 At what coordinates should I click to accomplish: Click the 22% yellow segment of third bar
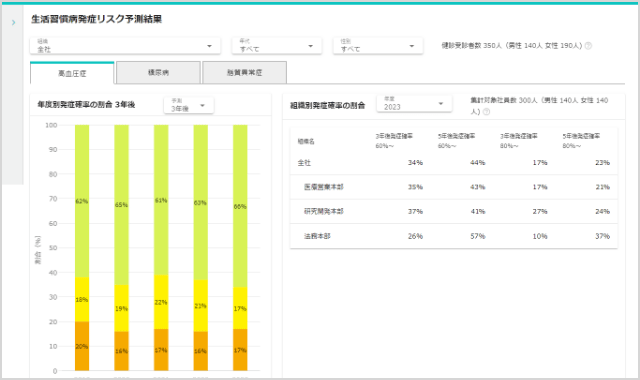[161, 302]
